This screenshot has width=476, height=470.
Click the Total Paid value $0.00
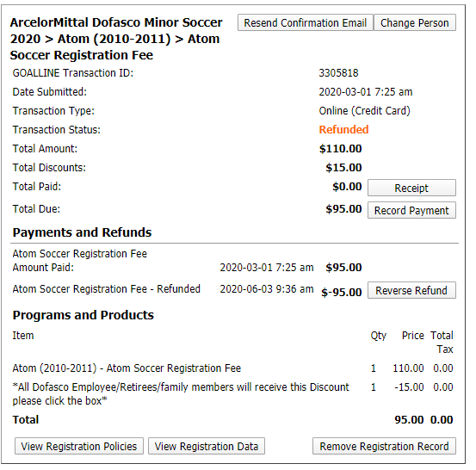(x=347, y=187)
